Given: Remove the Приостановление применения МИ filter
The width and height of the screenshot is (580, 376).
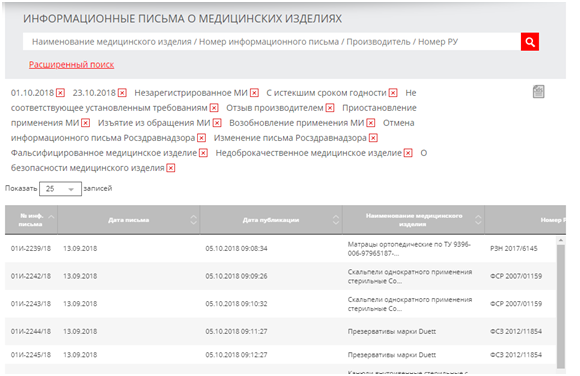Looking at the screenshot, I should coord(85,123).
